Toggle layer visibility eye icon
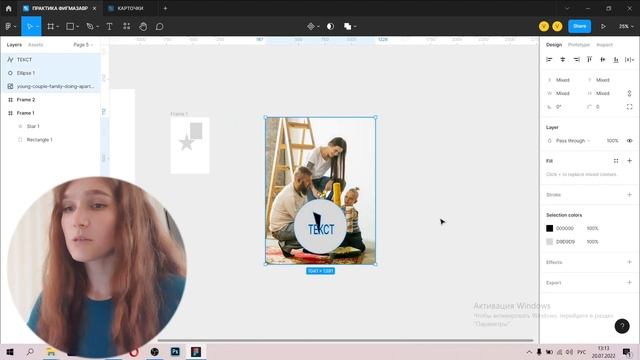Viewport: 640px width, 360px height. click(x=629, y=141)
